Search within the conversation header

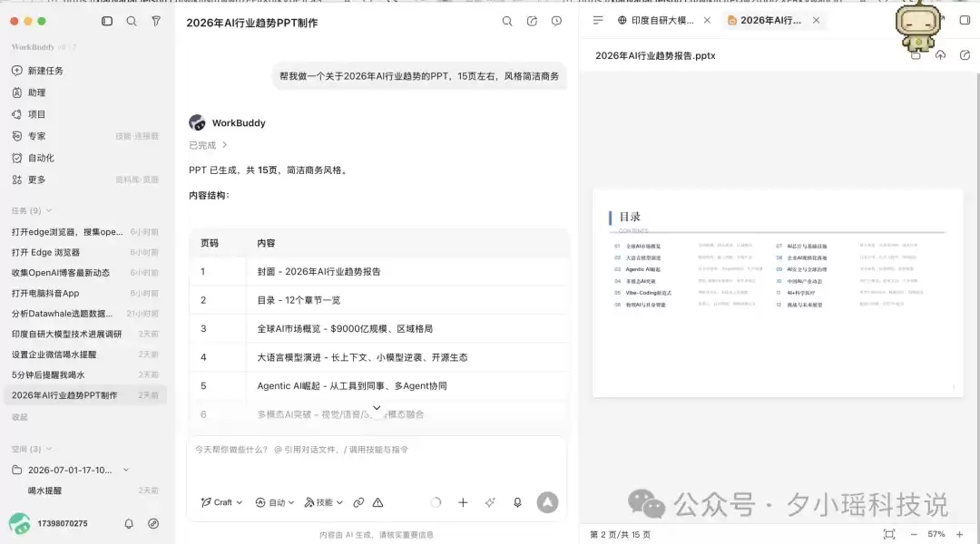tap(507, 21)
